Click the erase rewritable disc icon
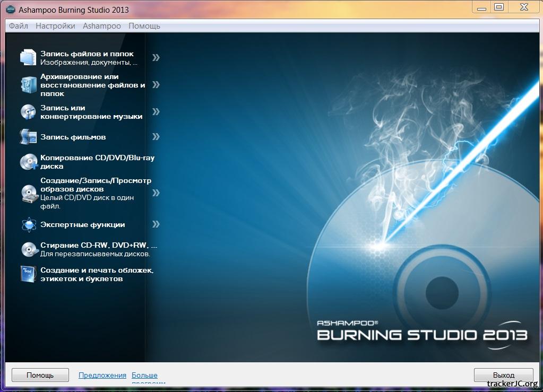The width and height of the screenshot is (543, 392). point(28,249)
